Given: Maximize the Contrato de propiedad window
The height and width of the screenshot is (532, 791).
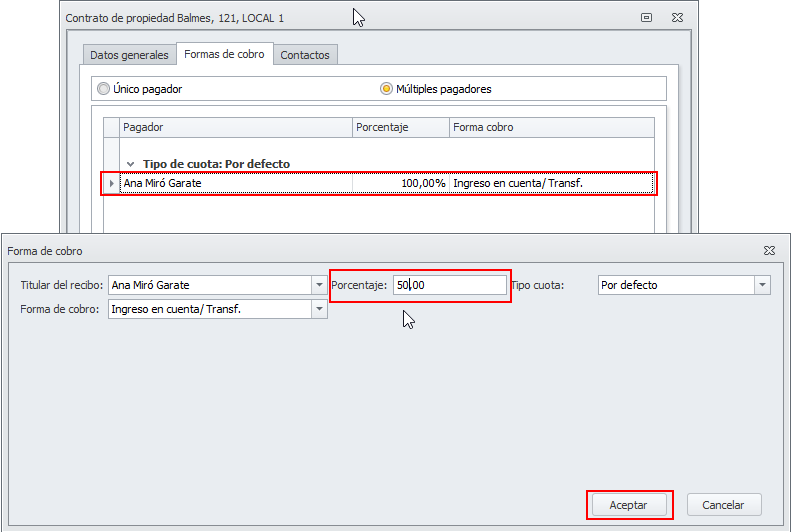Looking at the screenshot, I should point(647,17).
